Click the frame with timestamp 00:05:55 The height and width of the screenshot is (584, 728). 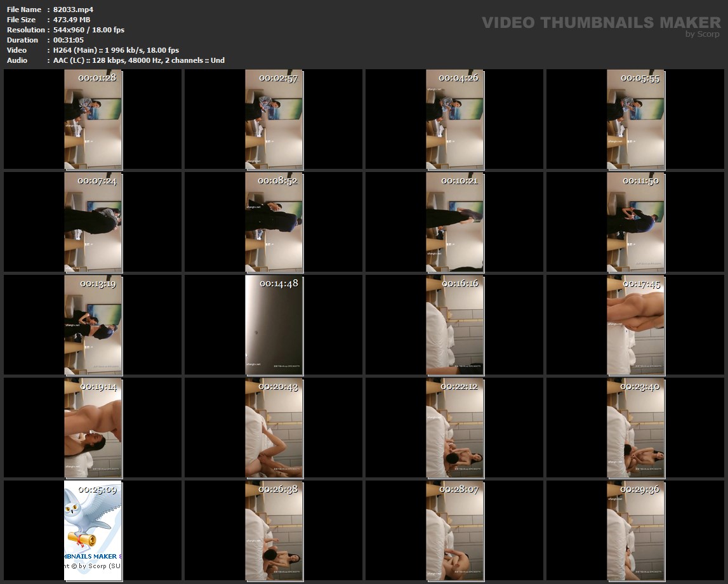[x=636, y=119]
